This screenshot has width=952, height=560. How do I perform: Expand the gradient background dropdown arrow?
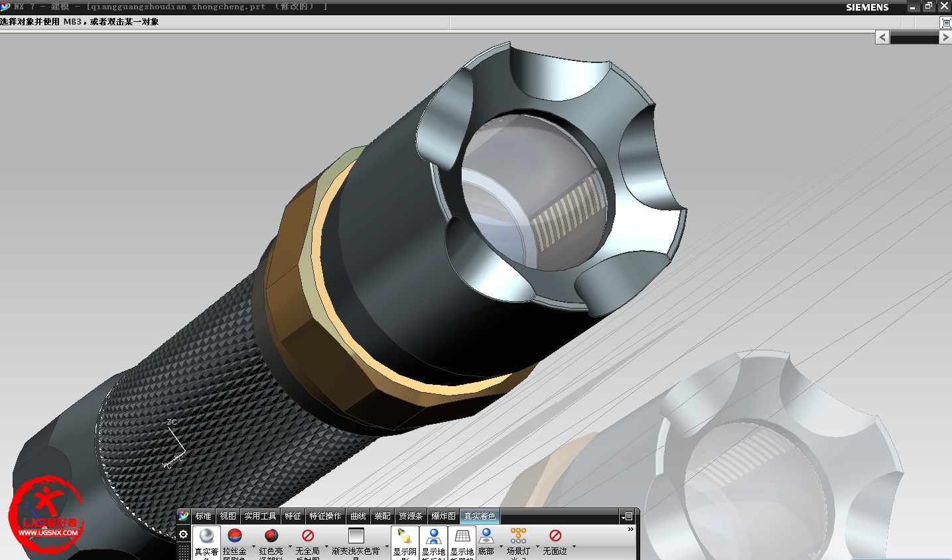[x=387, y=547]
